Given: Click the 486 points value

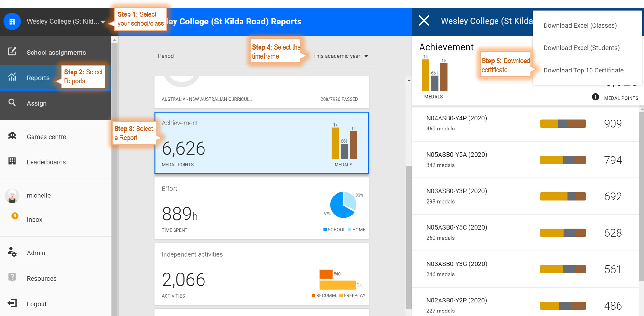Looking at the screenshot, I should pyautogui.click(x=613, y=306).
